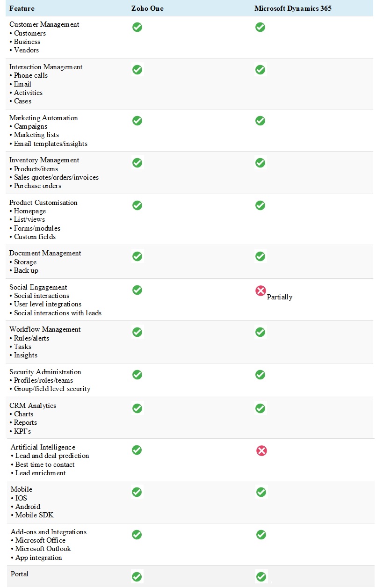This screenshot has width=376, height=588.
Task: Click the Partially text label
Action: coord(280,297)
